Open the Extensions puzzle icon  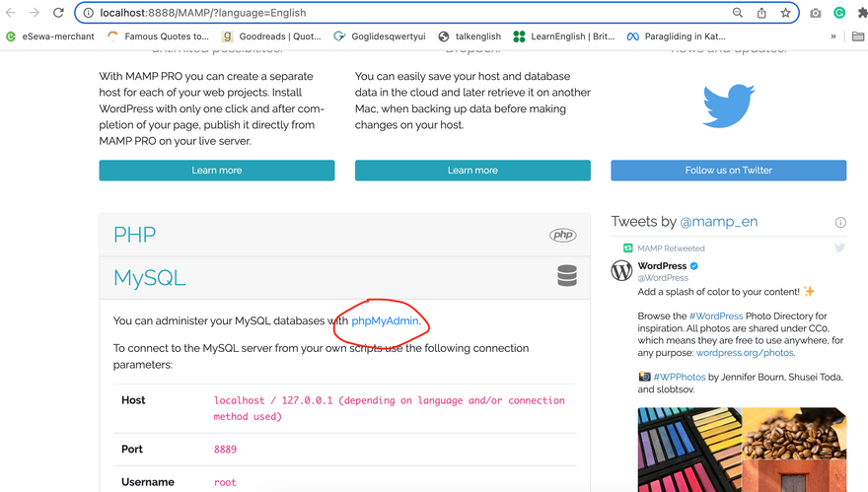[x=862, y=13]
